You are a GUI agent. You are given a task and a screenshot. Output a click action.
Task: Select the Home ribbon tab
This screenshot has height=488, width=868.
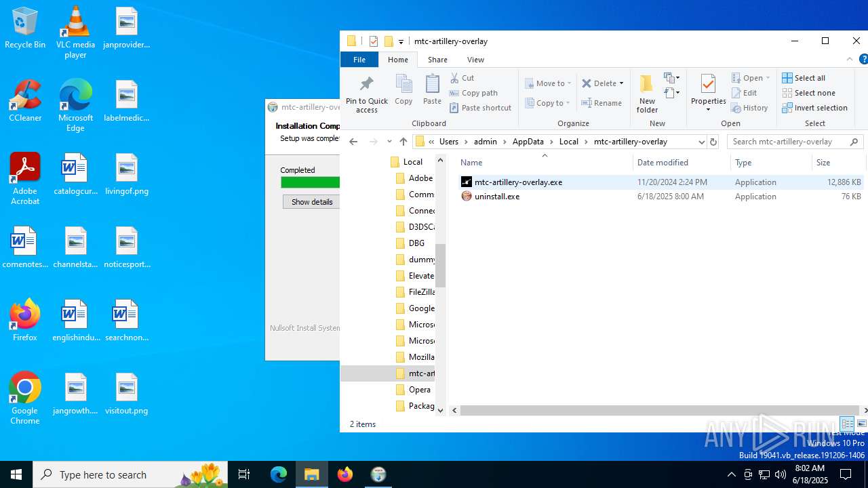pyautogui.click(x=398, y=60)
